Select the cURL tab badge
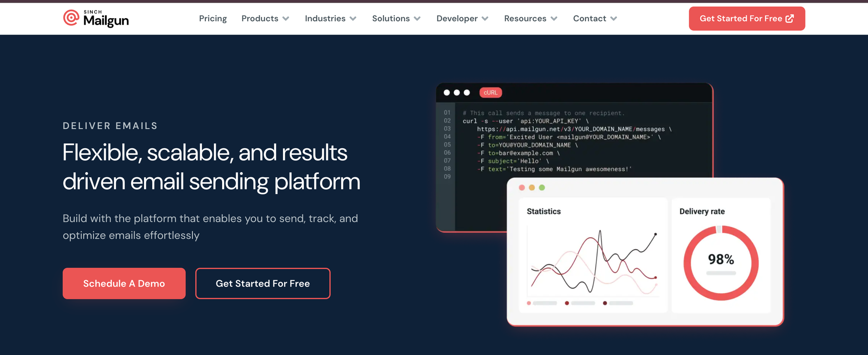Screen dimensions: 868x355 490,93
